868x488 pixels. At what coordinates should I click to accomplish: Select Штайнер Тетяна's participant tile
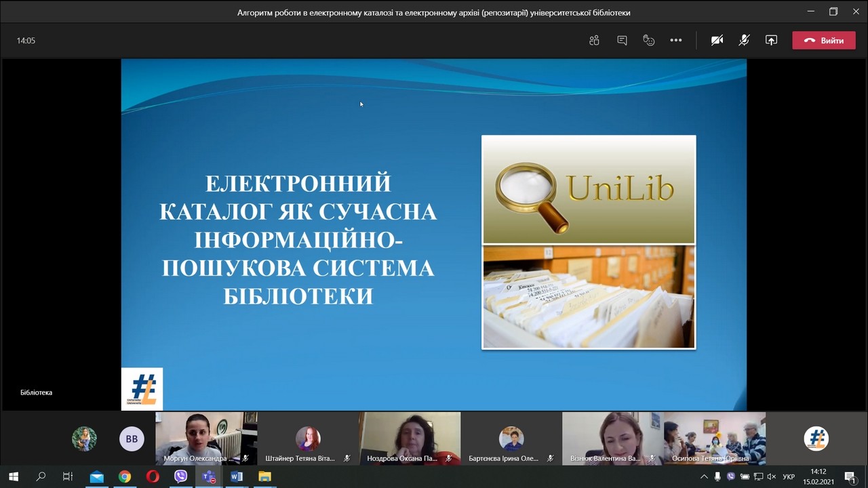[x=308, y=439]
